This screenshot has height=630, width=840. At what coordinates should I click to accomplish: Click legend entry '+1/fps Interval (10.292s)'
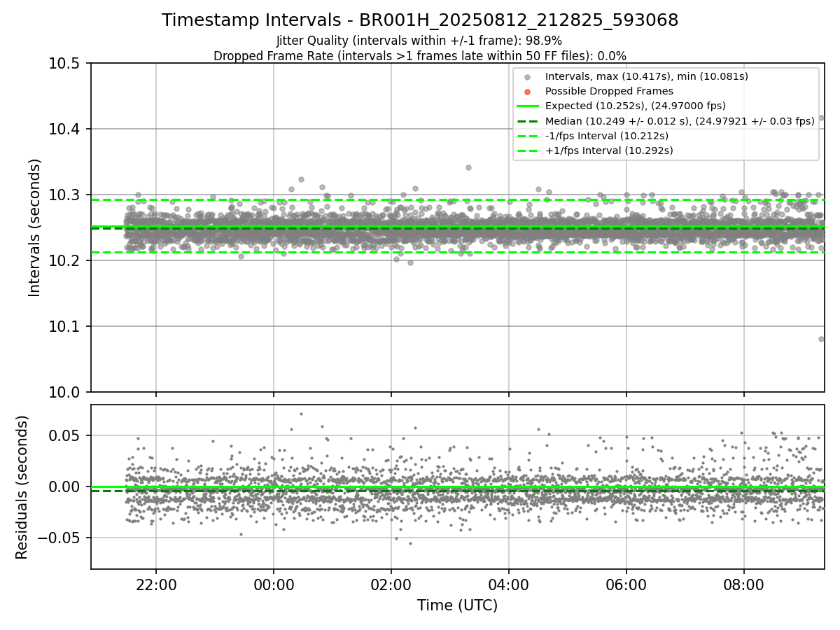click(609, 150)
